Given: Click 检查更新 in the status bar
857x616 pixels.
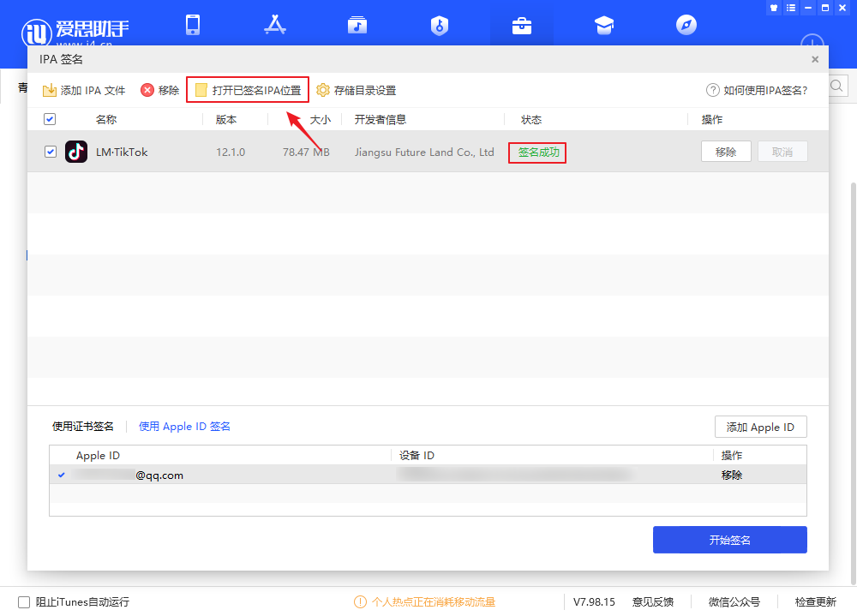Looking at the screenshot, I should tap(815, 601).
